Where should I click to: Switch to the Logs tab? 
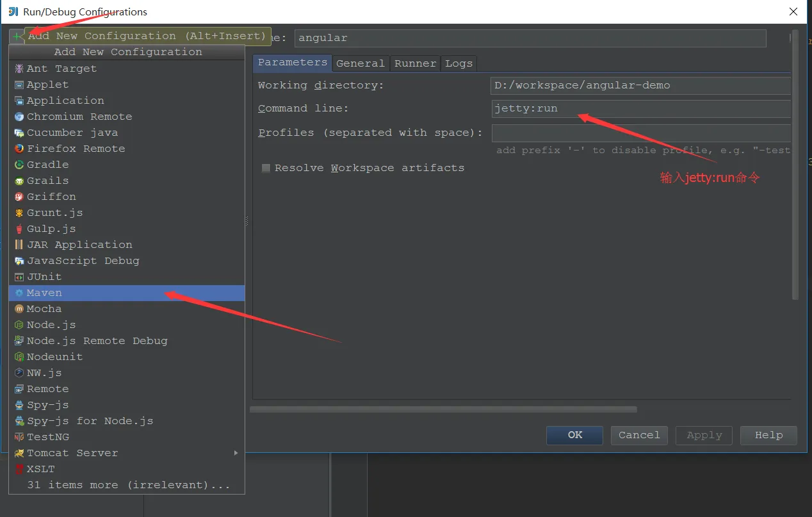click(459, 63)
